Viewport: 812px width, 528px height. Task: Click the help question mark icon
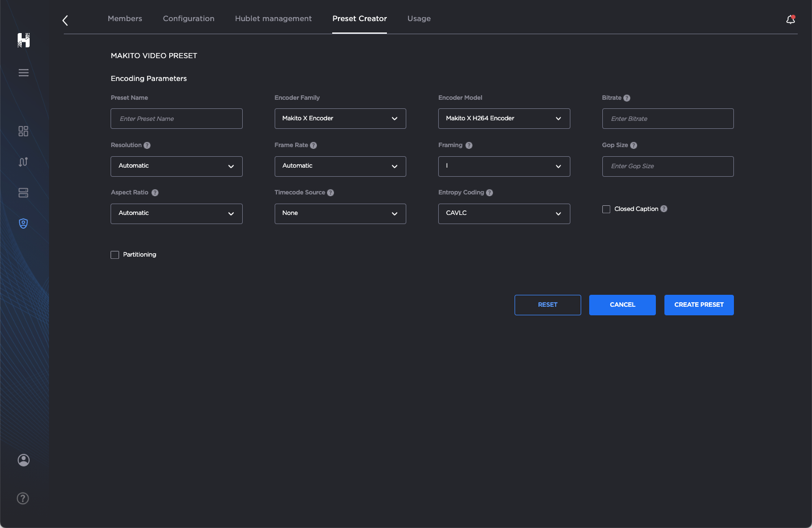[23, 498]
